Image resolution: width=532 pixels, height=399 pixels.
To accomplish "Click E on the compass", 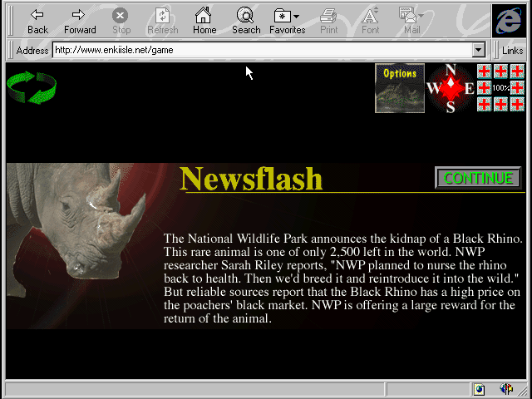I will [x=469, y=89].
